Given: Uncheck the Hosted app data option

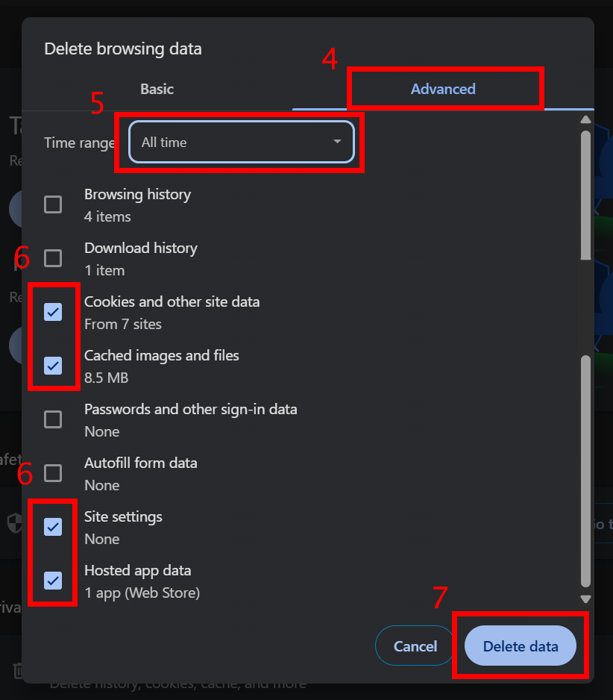Looking at the screenshot, I should coord(53,581).
